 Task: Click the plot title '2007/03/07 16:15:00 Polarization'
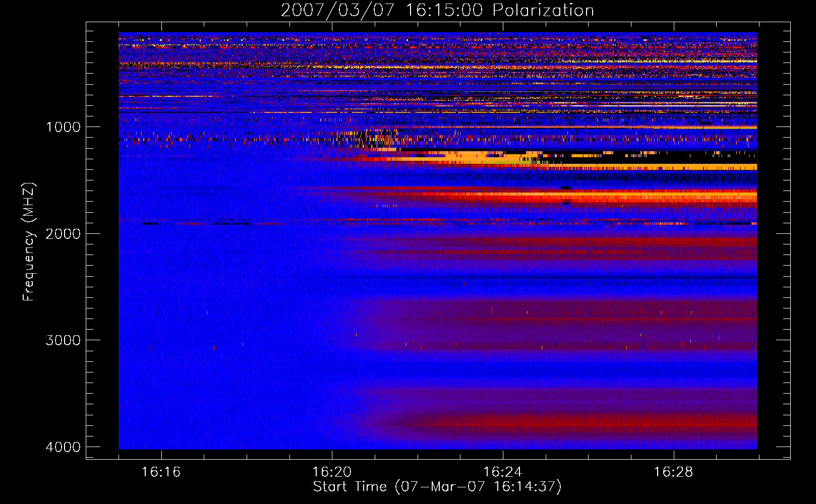[437, 11]
